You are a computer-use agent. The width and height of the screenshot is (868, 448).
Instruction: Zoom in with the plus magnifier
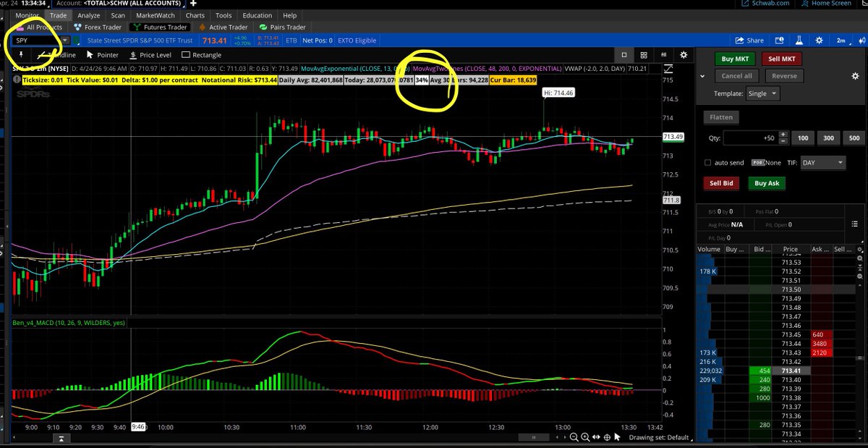click(584, 437)
